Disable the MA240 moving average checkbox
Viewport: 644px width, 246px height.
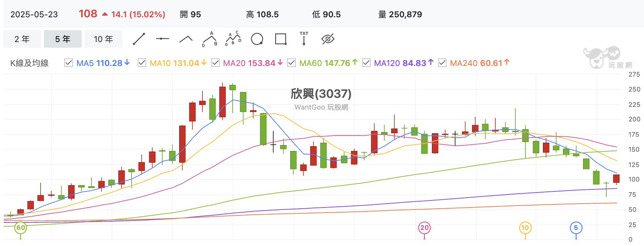tap(442, 63)
